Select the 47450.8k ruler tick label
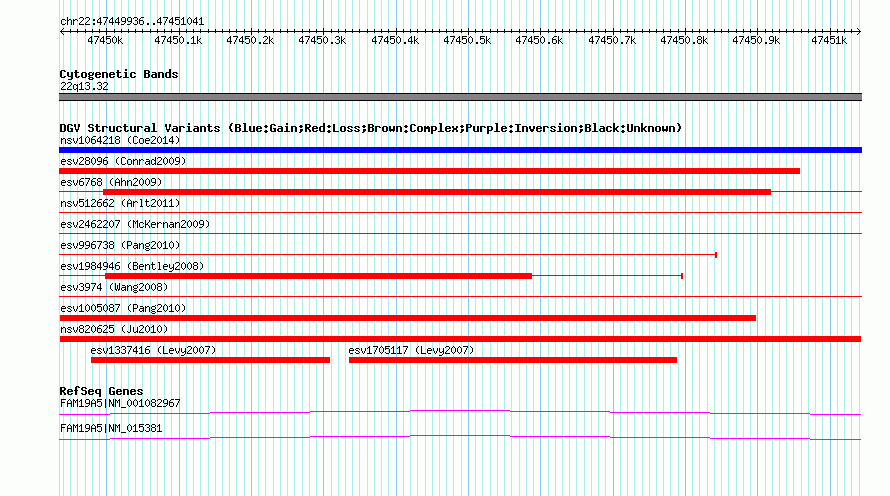 683,40
